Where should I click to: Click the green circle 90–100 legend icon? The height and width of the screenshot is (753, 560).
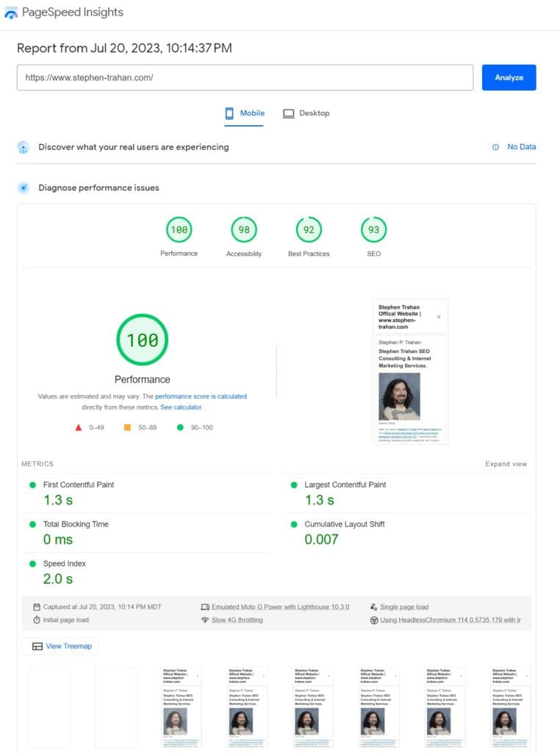(x=180, y=427)
